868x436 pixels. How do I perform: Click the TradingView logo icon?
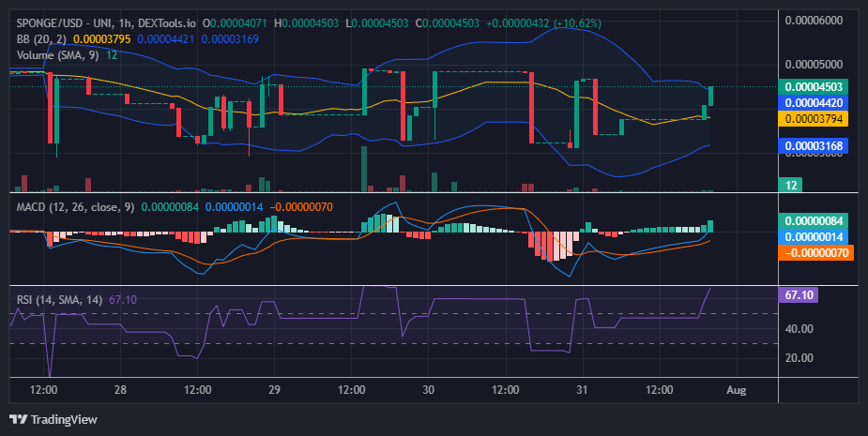pos(18,419)
